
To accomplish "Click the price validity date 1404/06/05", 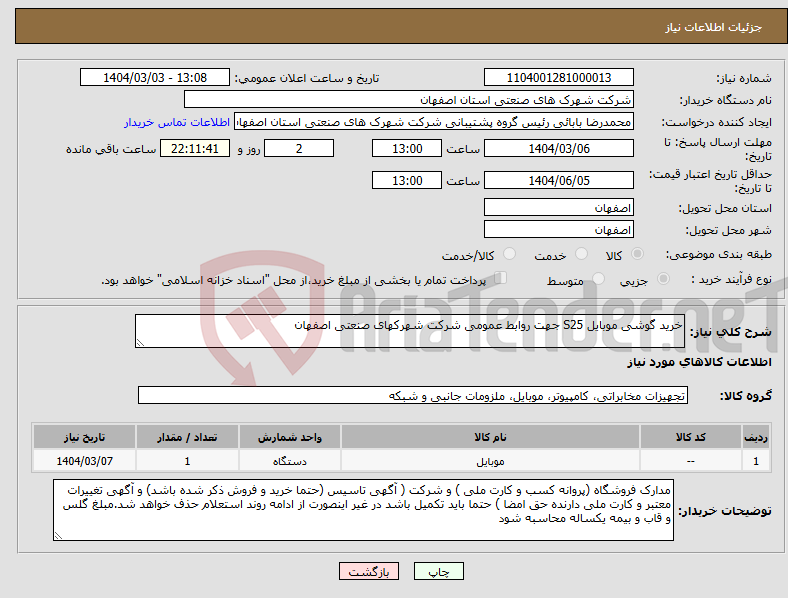I will click(x=558, y=180).
